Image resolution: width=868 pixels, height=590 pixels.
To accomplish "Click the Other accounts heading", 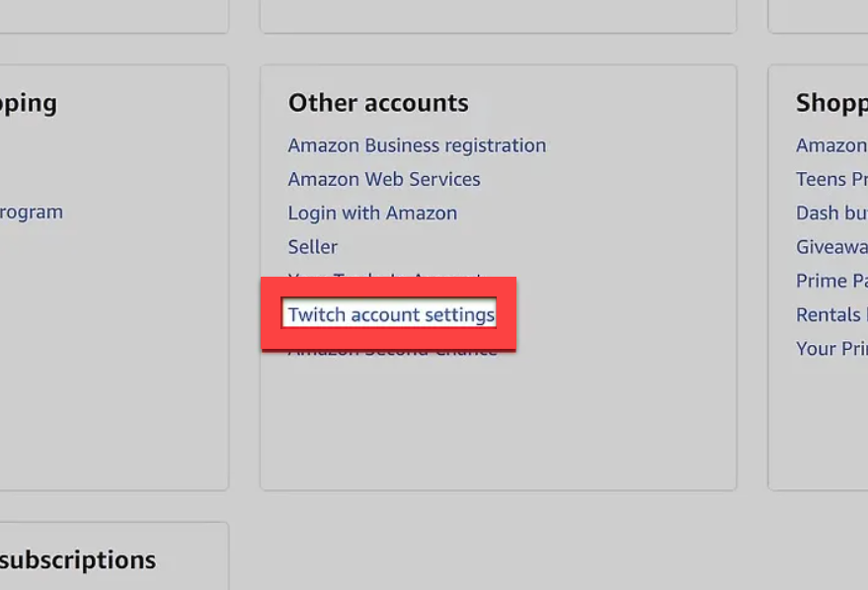I will (377, 103).
